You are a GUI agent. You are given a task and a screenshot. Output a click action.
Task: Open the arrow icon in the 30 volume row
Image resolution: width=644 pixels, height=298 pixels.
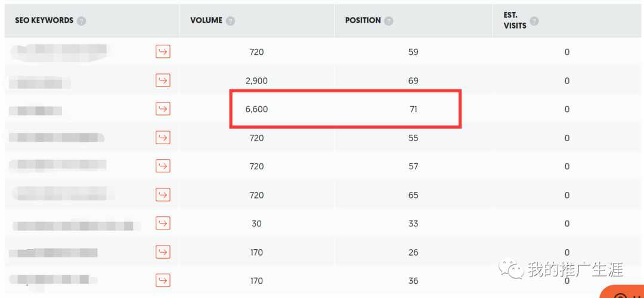(x=163, y=223)
